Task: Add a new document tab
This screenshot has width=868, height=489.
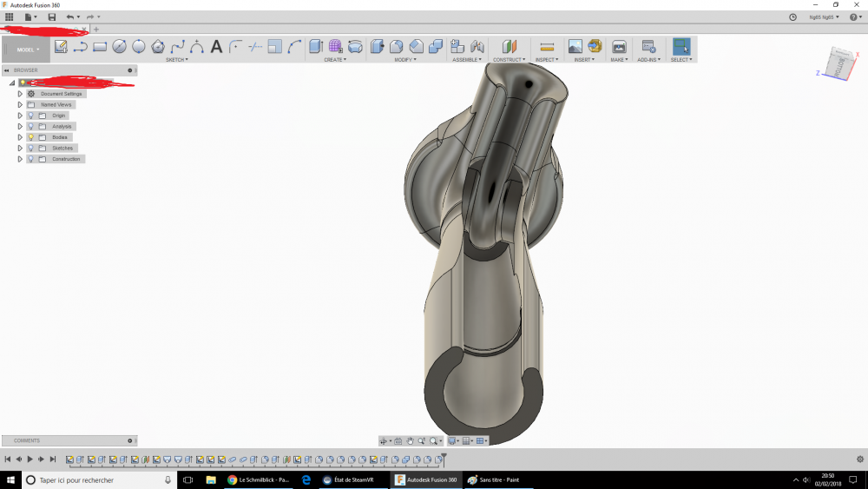Action: 96,30
